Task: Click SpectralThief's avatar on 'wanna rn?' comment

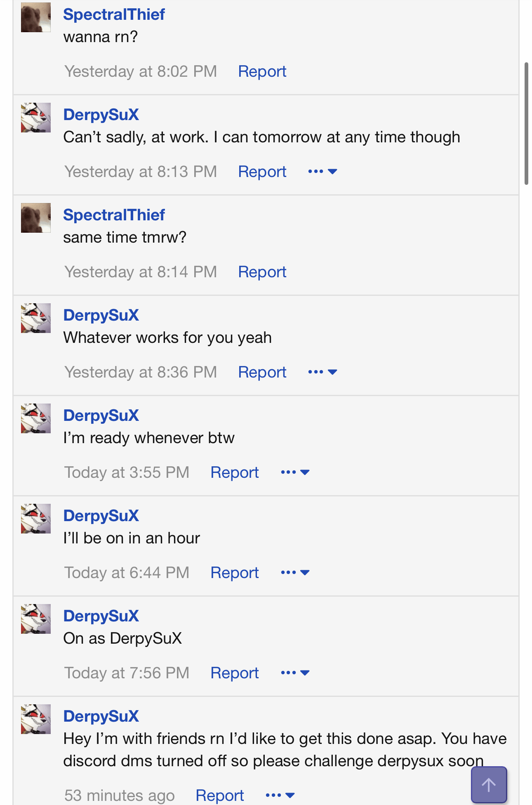Action: coord(36,17)
